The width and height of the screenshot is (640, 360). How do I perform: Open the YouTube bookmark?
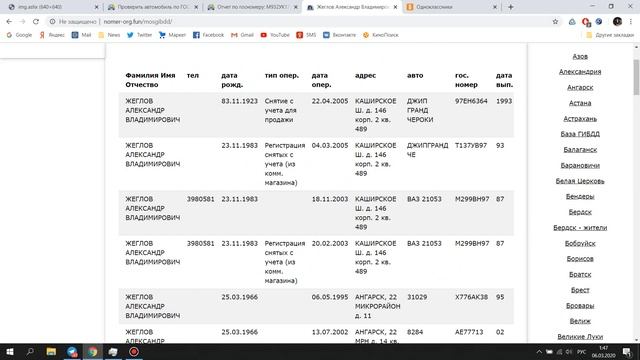coord(275,35)
